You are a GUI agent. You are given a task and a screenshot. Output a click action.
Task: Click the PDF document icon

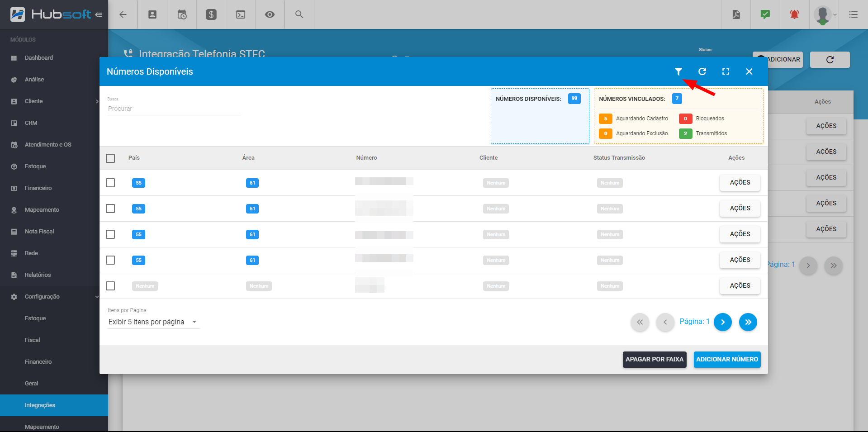[736, 14]
